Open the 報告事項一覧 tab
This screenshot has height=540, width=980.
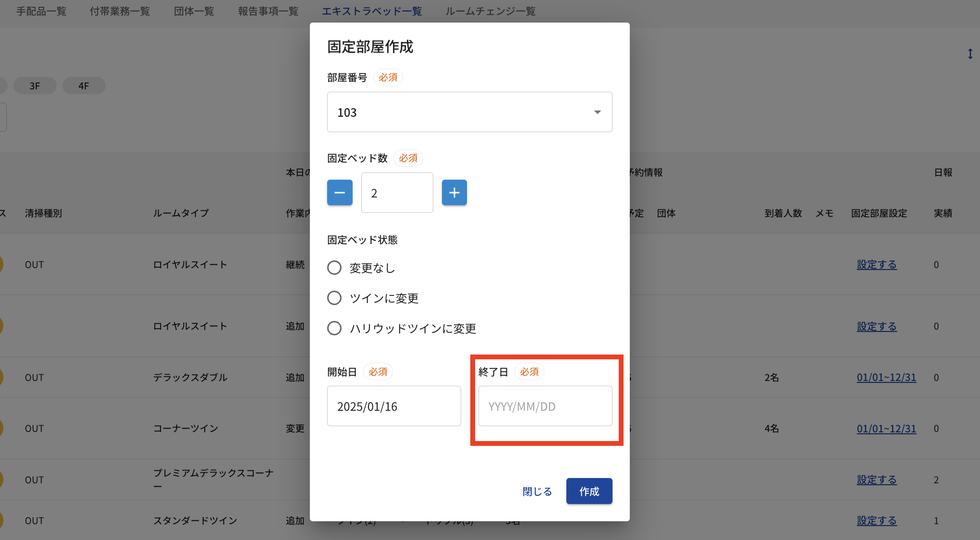268,11
